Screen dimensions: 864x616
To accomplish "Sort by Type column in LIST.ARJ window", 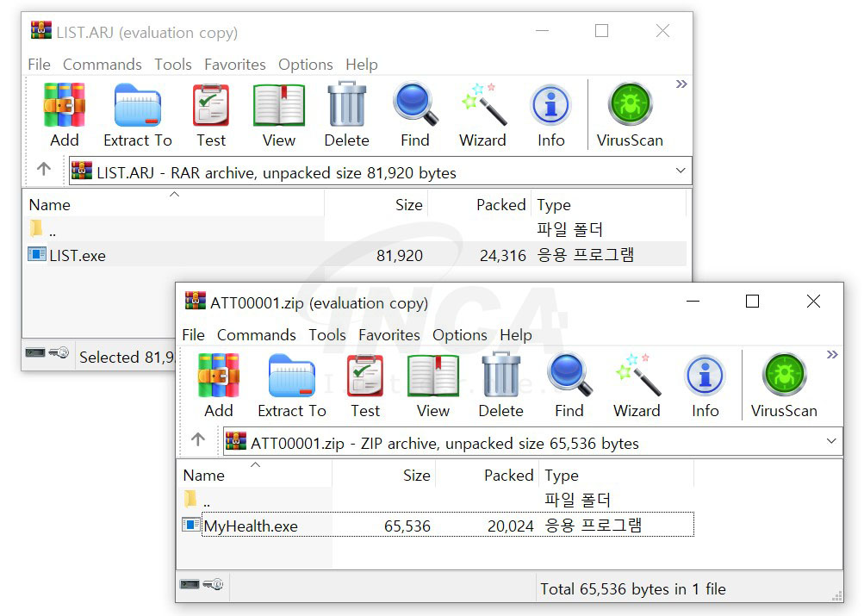I will coord(609,203).
